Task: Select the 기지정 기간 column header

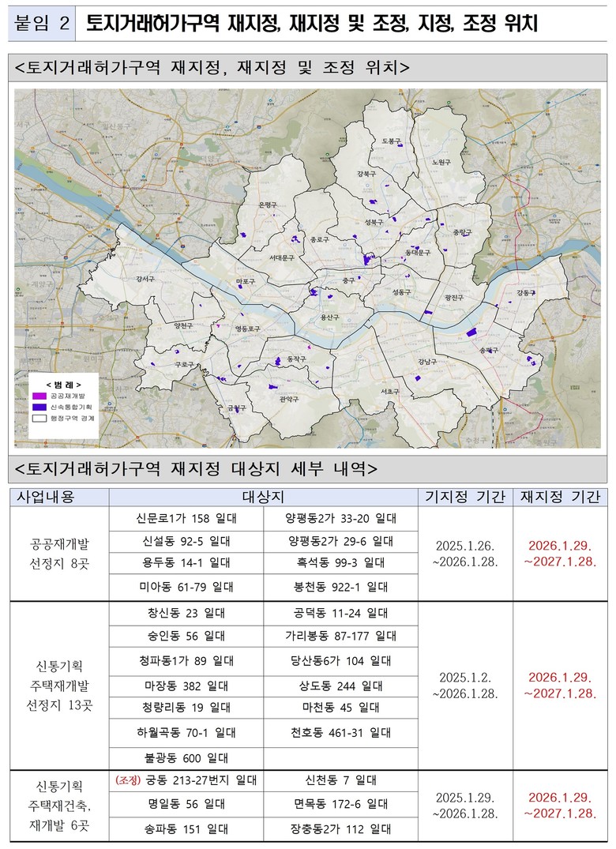Action: click(464, 497)
